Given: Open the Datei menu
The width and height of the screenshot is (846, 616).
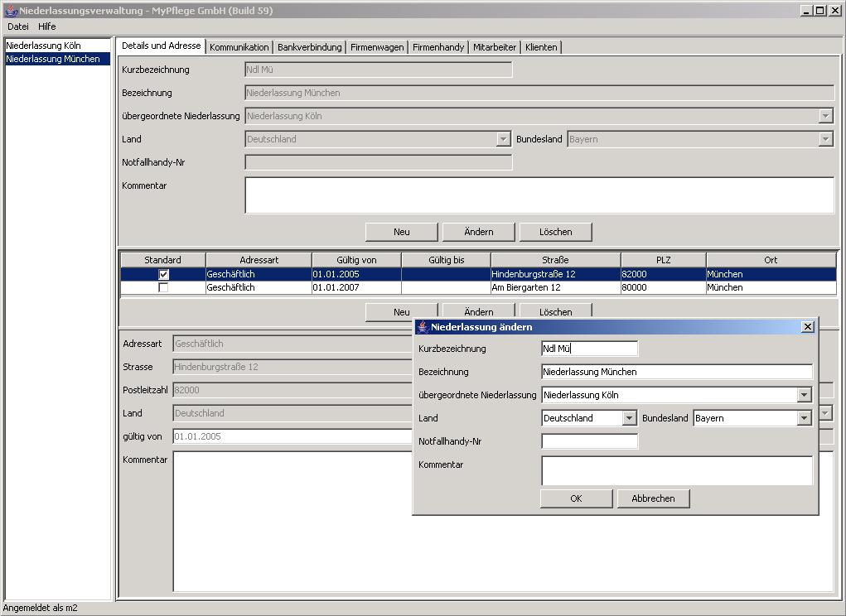Looking at the screenshot, I should tap(17, 26).
